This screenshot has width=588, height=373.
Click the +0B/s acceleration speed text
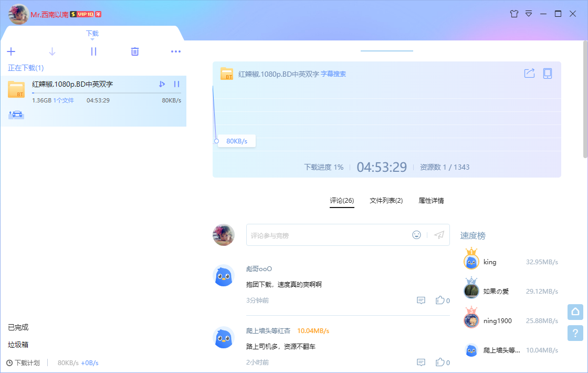[x=90, y=363]
